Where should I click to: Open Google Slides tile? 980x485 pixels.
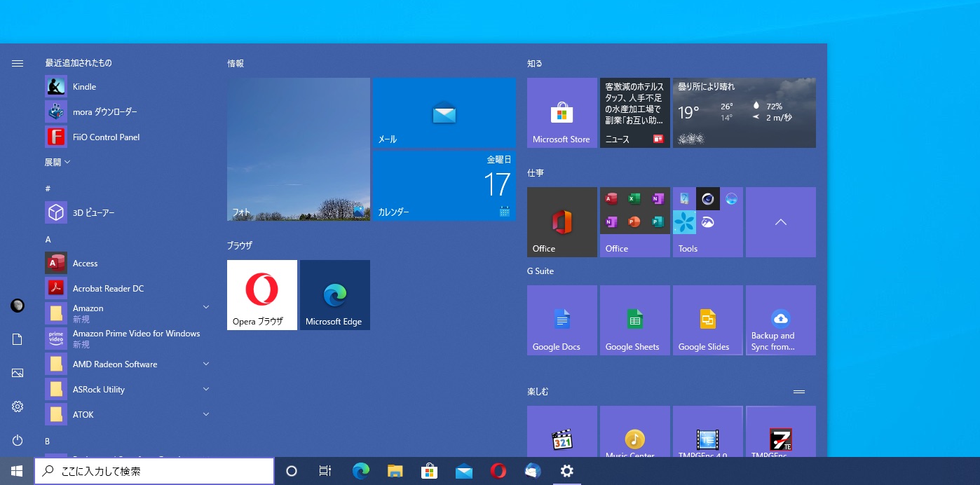(708, 320)
